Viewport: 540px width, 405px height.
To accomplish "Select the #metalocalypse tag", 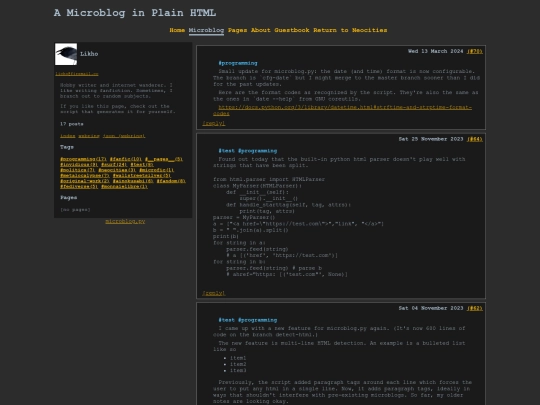I will click(85, 176).
